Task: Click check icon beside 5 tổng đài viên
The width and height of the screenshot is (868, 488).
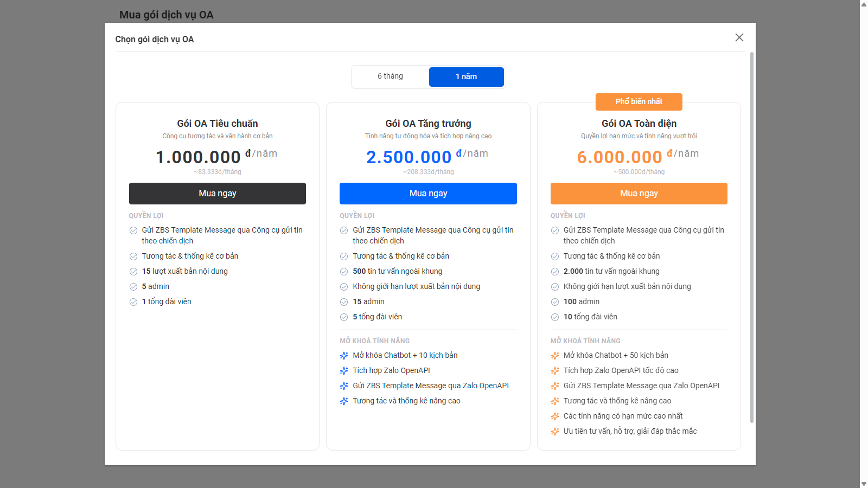Action: click(x=344, y=317)
